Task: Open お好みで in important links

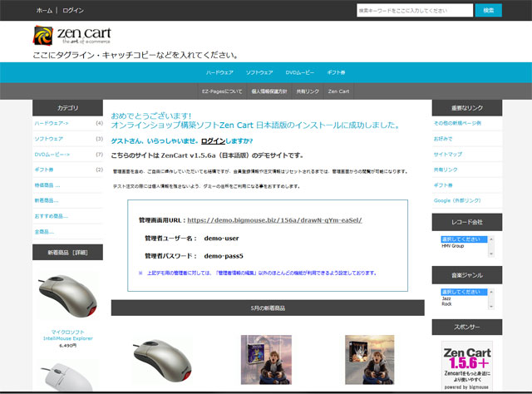Action: [x=443, y=139]
